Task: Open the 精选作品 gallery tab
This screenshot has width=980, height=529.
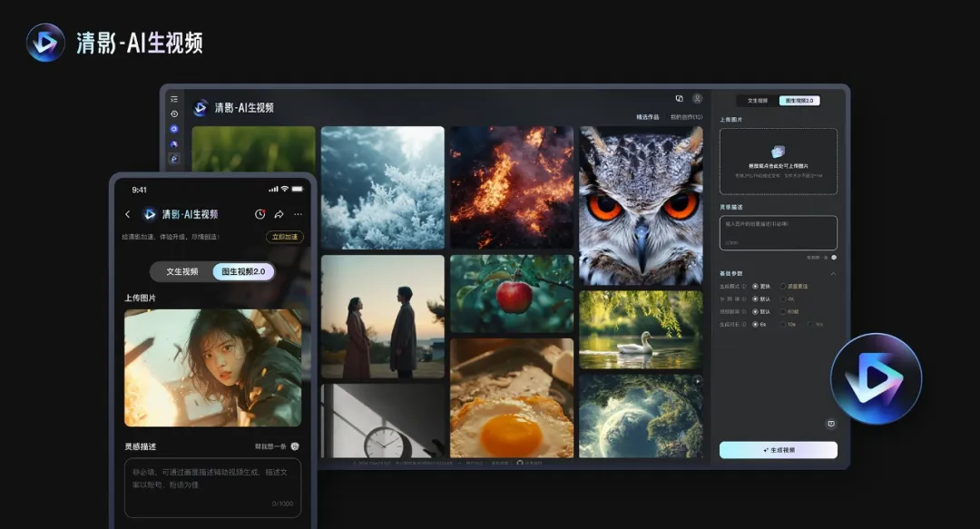Action: [646, 117]
